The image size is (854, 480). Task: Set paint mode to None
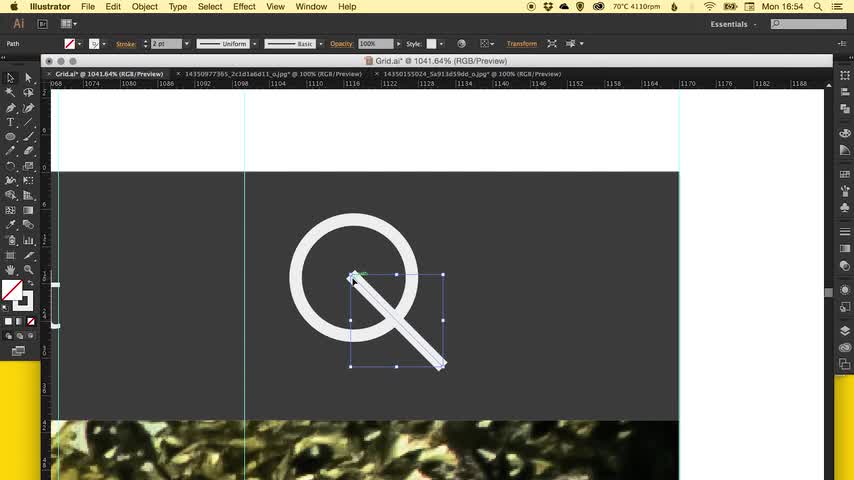[x=31, y=321]
